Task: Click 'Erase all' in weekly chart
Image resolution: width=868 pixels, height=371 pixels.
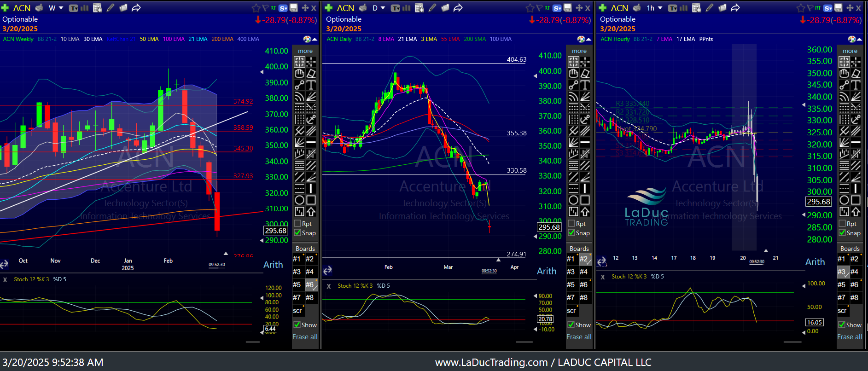Action: point(305,337)
